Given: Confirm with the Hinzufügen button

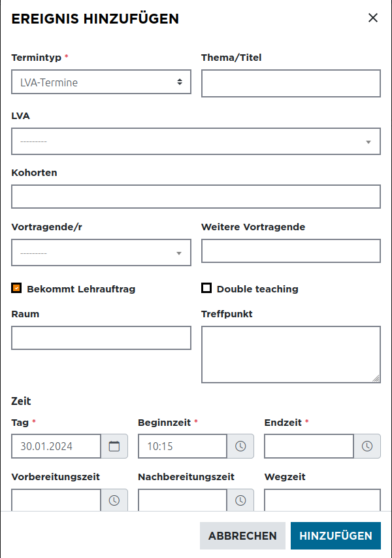Looking at the screenshot, I should [x=335, y=536].
